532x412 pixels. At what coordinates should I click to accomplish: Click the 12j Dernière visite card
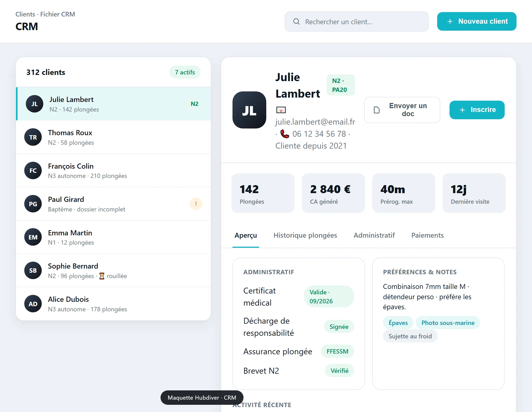[x=474, y=193]
